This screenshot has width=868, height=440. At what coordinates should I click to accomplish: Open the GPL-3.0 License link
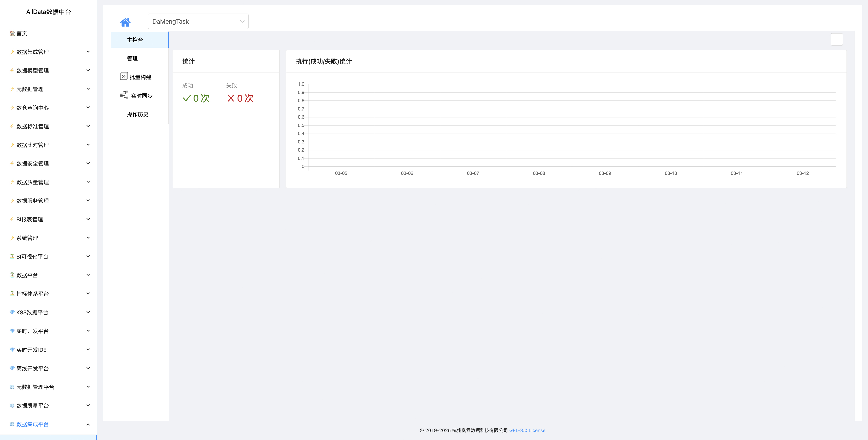527,430
